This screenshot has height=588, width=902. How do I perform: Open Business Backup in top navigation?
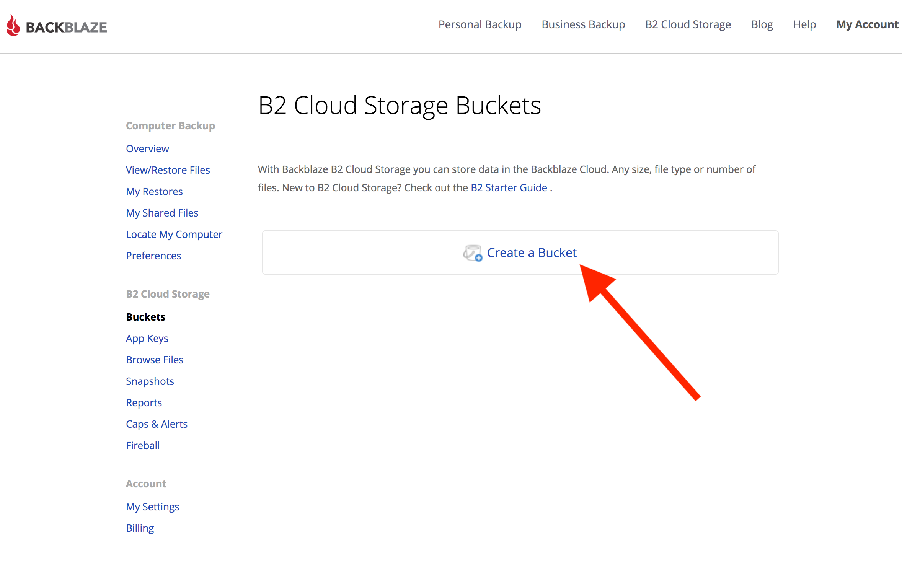pos(583,24)
